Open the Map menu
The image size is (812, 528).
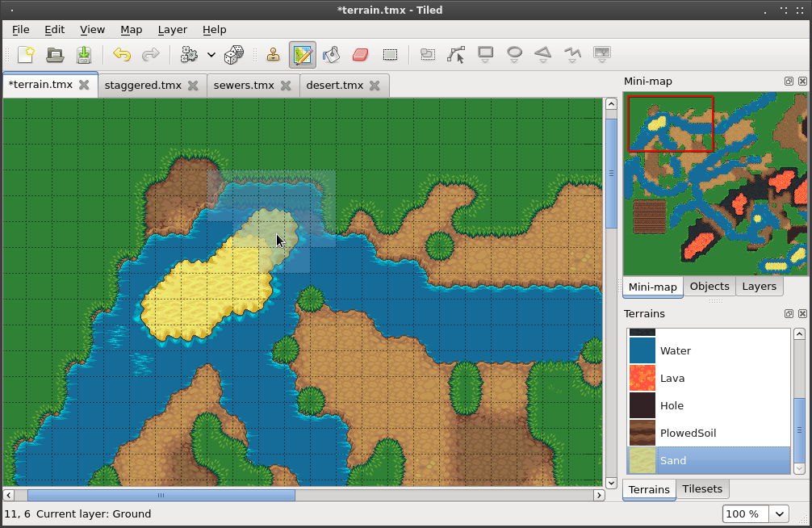[x=131, y=30]
